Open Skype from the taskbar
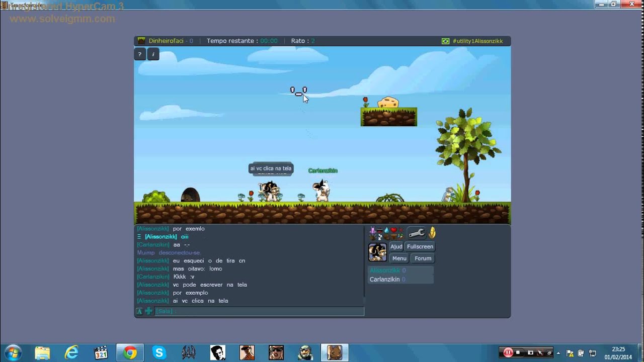 click(159, 352)
